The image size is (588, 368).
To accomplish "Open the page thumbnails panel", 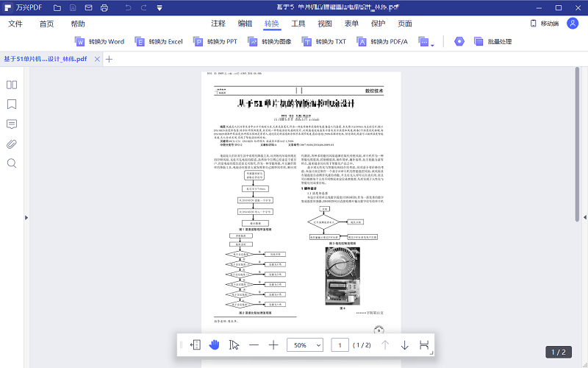I will (x=12, y=85).
